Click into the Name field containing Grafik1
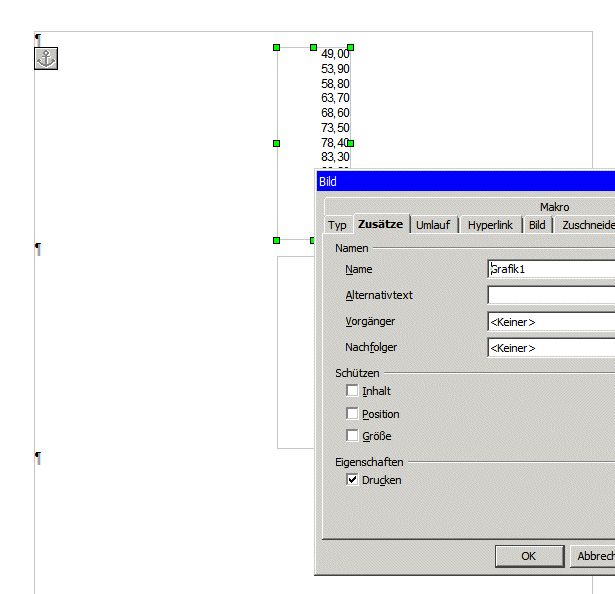Image resolution: width=615 pixels, height=594 pixels. point(551,269)
